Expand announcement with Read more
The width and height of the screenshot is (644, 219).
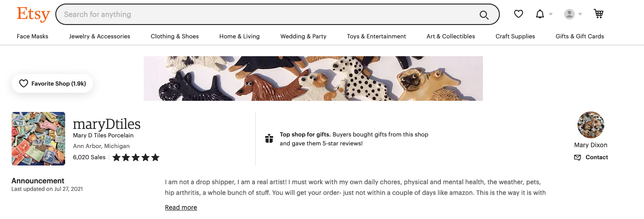[x=181, y=207]
